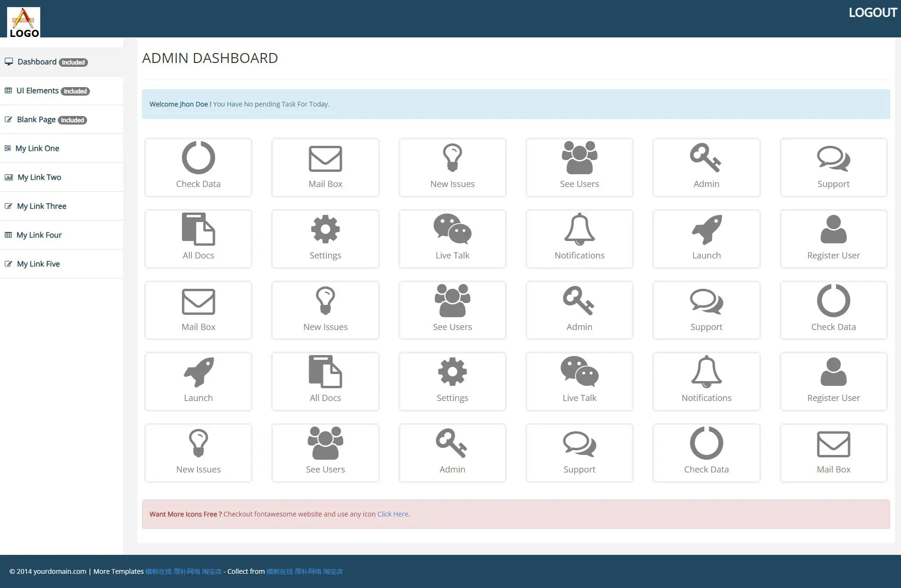Click the logo image in the header
Viewport: 901px width, 588px height.
tap(24, 22)
